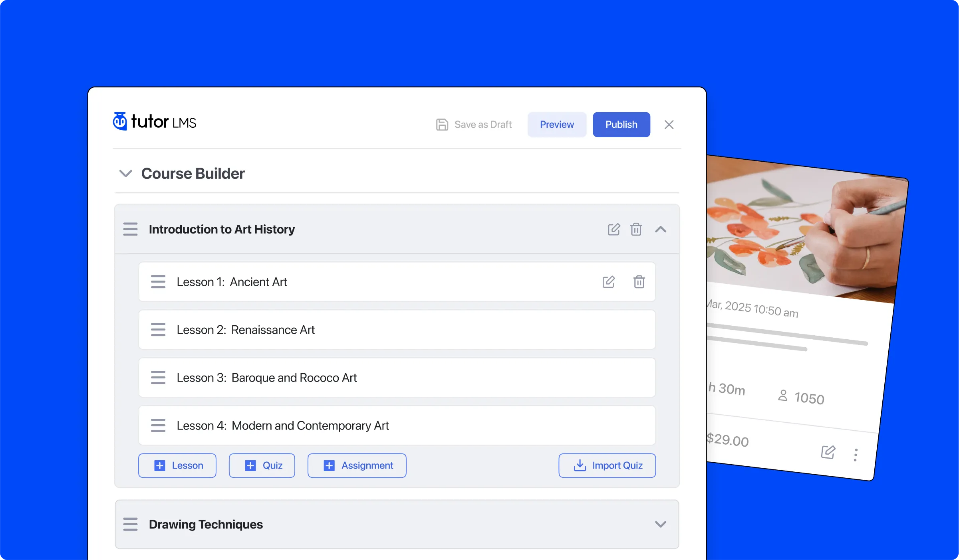Click the edit icon for Lesson 1
Screen dimensions: 959x560
click(x=608, y=281)
